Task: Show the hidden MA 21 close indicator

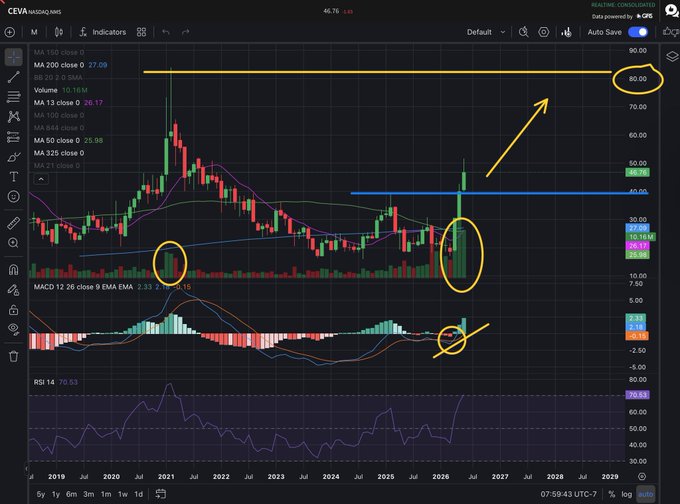Action: [x=57, y=166]
